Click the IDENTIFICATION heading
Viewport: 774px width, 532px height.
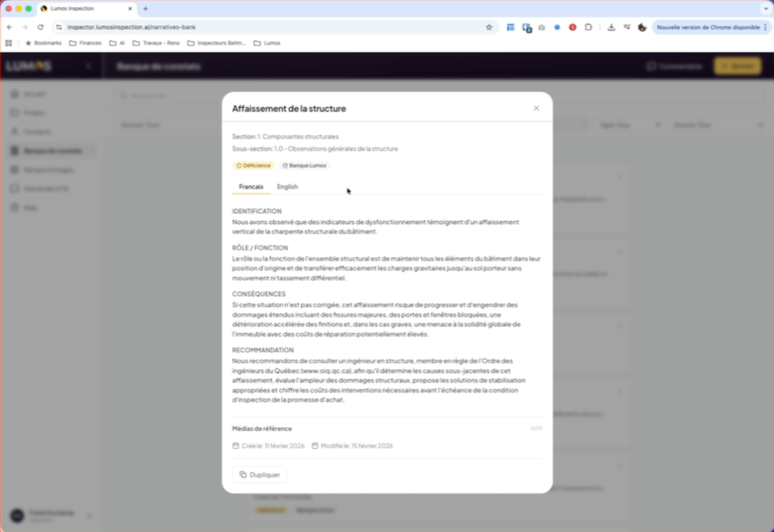pos(257,211)
